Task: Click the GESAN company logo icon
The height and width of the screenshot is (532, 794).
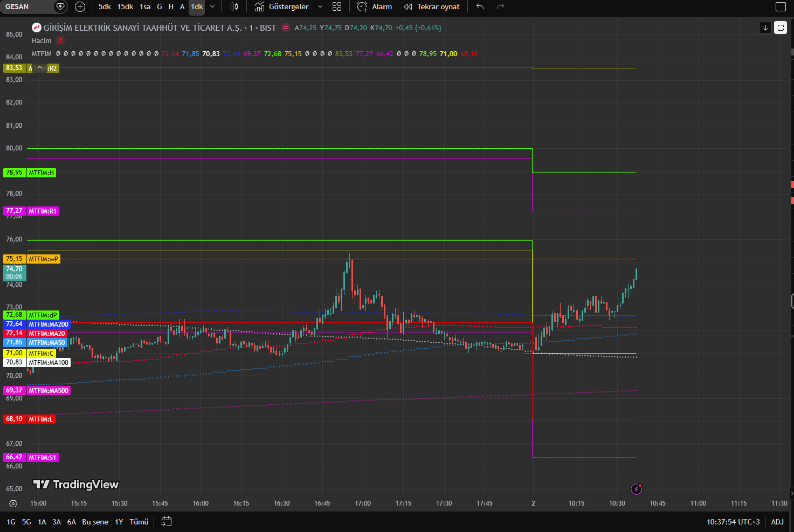Action: [37, 27]
